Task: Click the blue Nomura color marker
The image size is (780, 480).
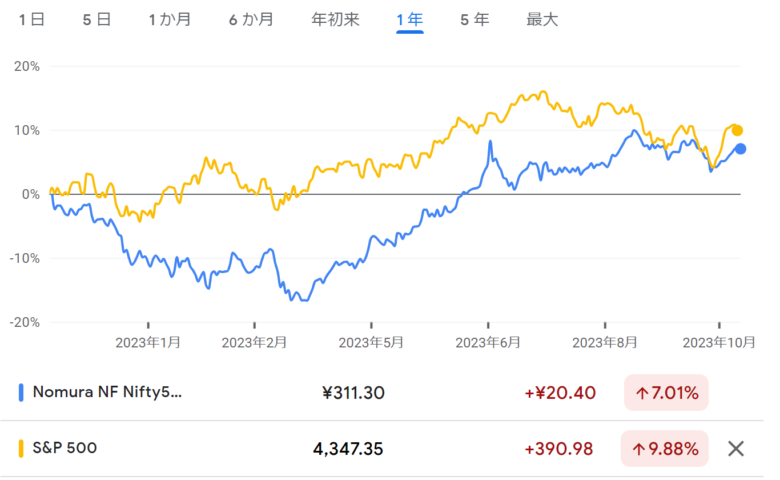Action: pyautogui.click(x=22, y=393)
